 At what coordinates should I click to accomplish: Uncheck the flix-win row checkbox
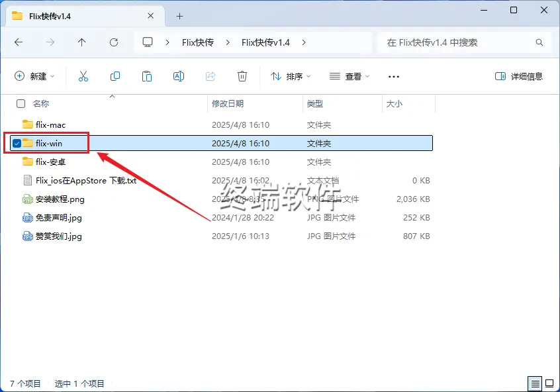(x=17, y=143)
